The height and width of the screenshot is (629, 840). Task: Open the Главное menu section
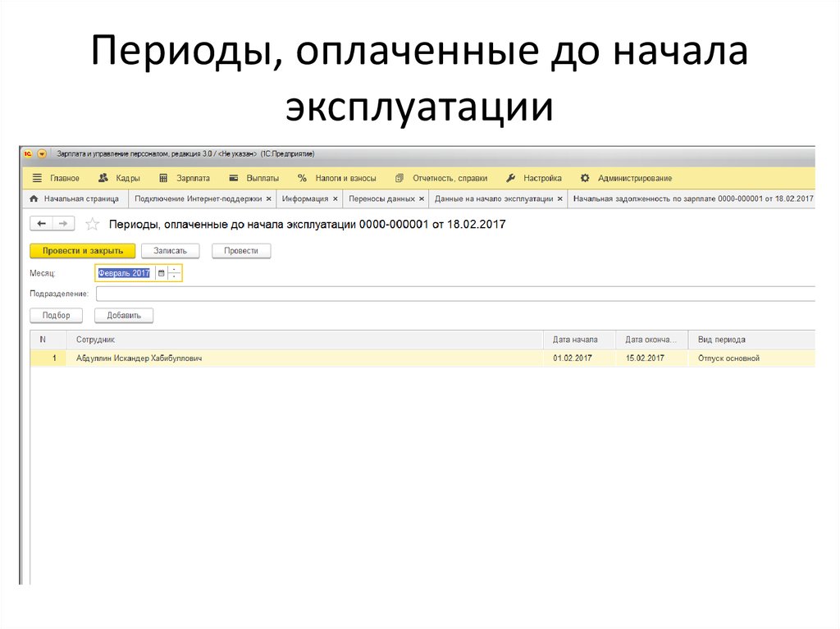click(66, 177)
